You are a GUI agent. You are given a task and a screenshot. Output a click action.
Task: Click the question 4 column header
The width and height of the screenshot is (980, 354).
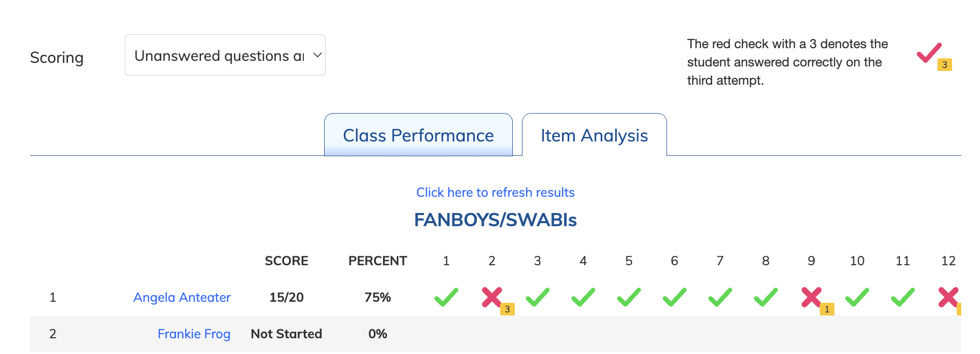pos(583,261)
